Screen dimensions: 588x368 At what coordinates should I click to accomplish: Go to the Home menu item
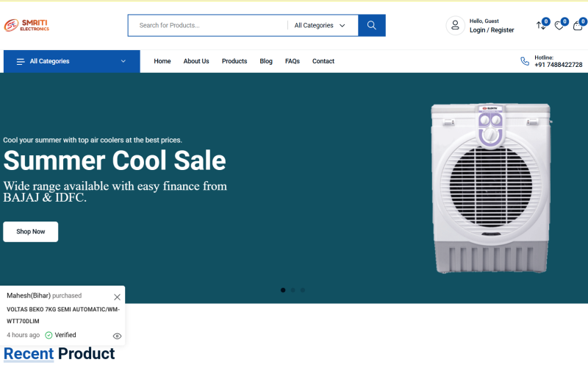tap(162, 61)
